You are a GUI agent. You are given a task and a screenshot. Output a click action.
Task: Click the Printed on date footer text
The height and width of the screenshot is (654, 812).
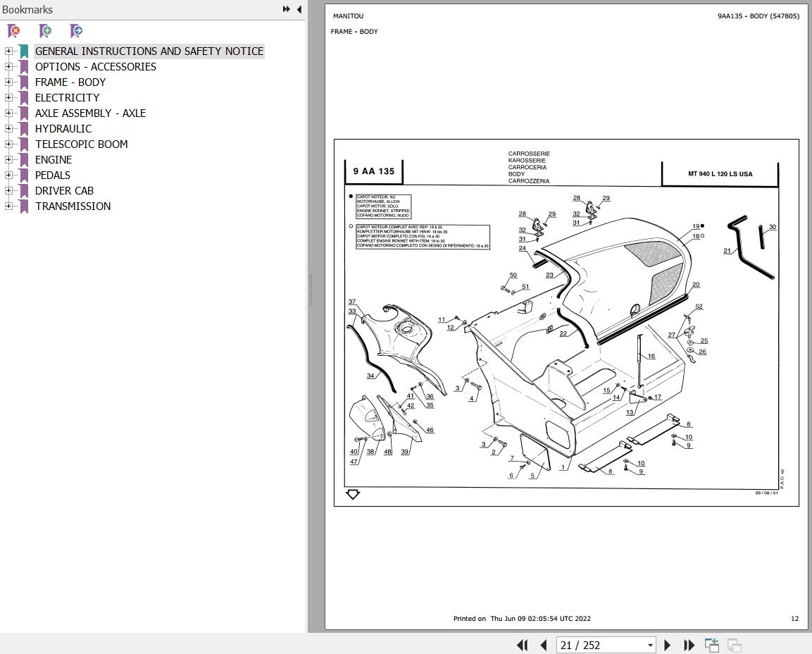521,618
